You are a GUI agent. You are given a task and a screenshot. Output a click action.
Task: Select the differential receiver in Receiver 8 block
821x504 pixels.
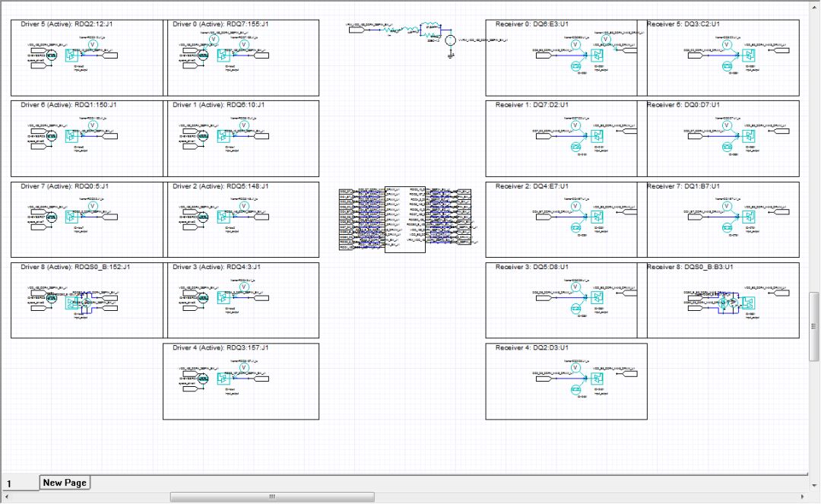pyautogui.click(x=749, y=303)
